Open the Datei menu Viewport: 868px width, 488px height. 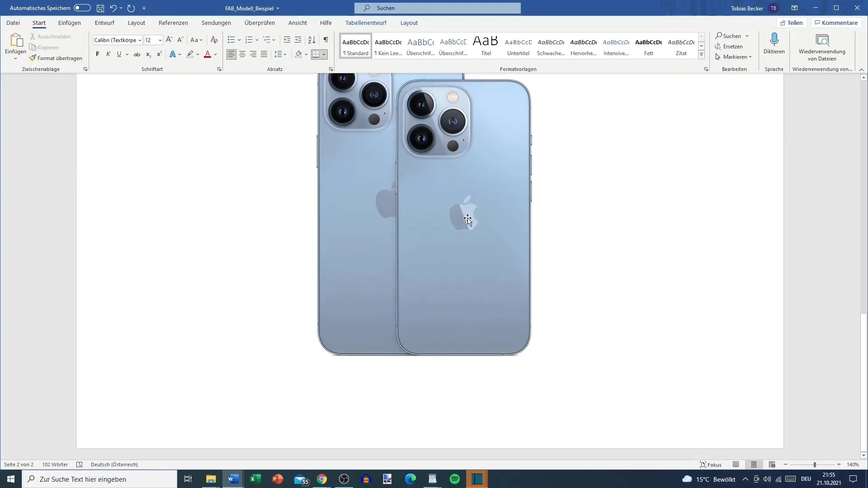(13, 23)
